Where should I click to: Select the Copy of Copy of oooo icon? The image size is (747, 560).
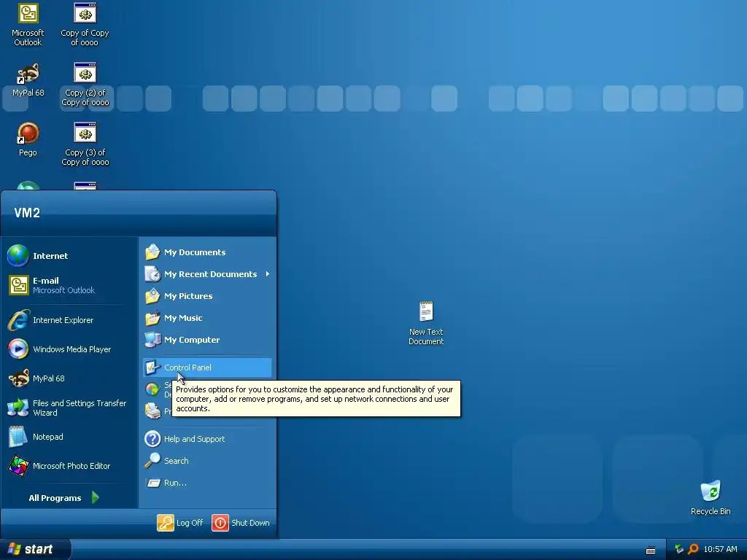[85, 24]
